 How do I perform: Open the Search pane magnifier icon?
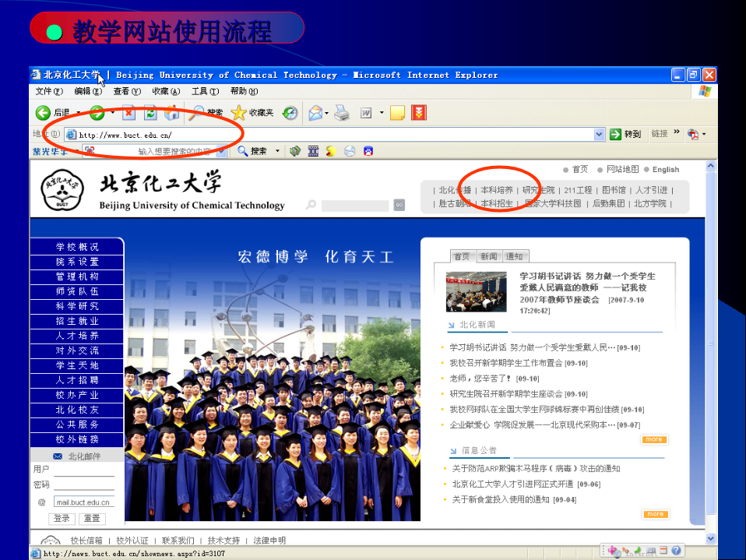tap(196, 113)
